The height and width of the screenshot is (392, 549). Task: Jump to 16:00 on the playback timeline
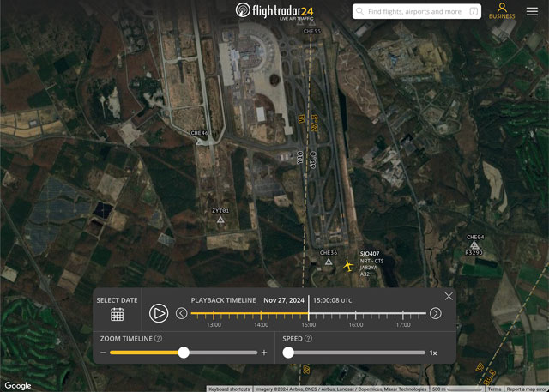[356, 314]
